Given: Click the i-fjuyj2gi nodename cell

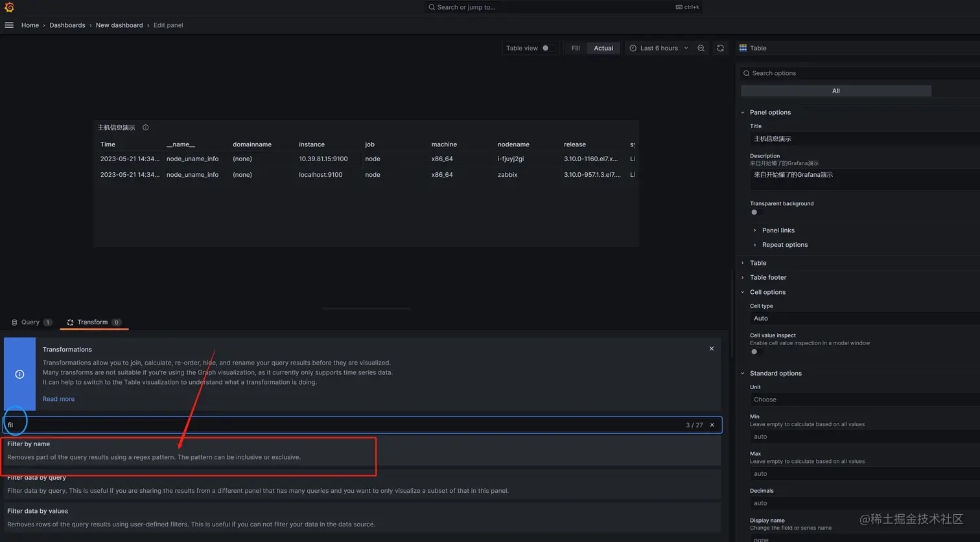Looking at the screenshot, I should [x=511, y=159].
